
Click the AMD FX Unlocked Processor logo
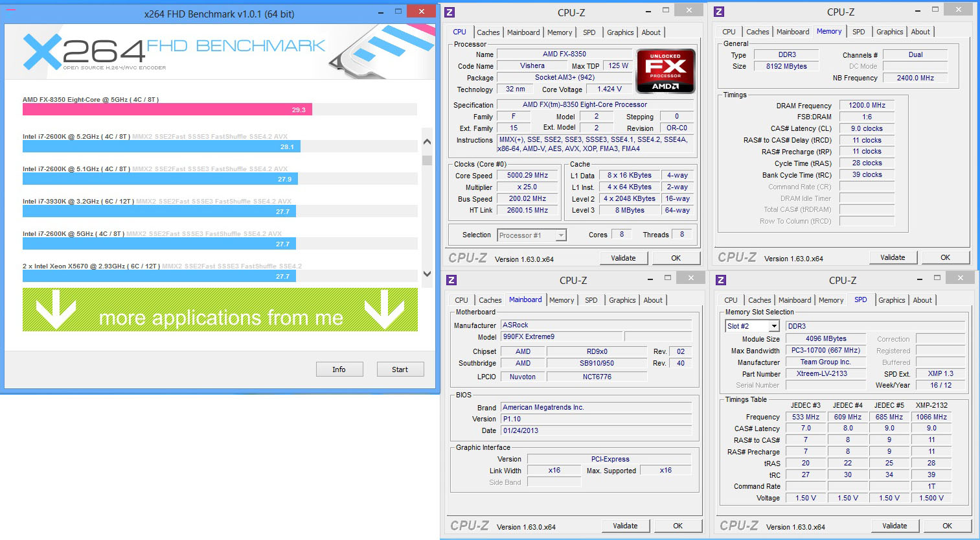click(666, 71)
